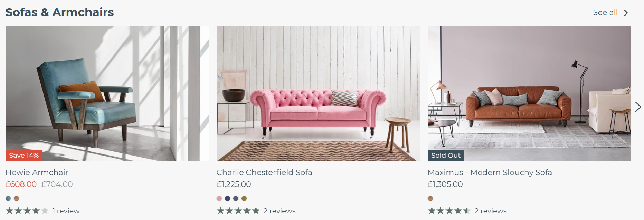Choose slate blue swatch for Chesterfield Sofa
The width and height of the screenshot is (644, 220).
[236, 198]
